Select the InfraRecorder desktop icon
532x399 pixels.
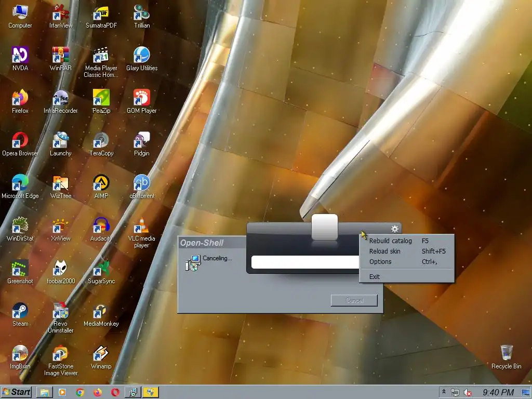pyautogui.click(x=61, y=102)
